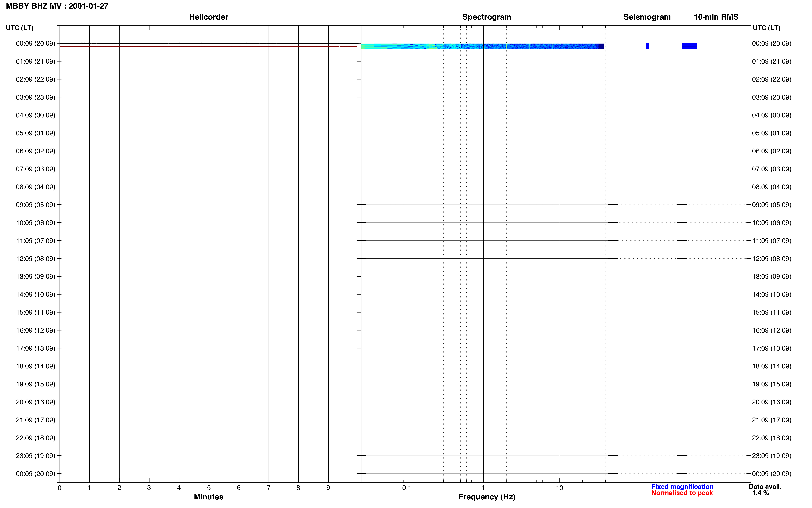812x508 pixels.
Task: Click left-axis time label 04:09 (00:09)
Action: tap(36, 115)
